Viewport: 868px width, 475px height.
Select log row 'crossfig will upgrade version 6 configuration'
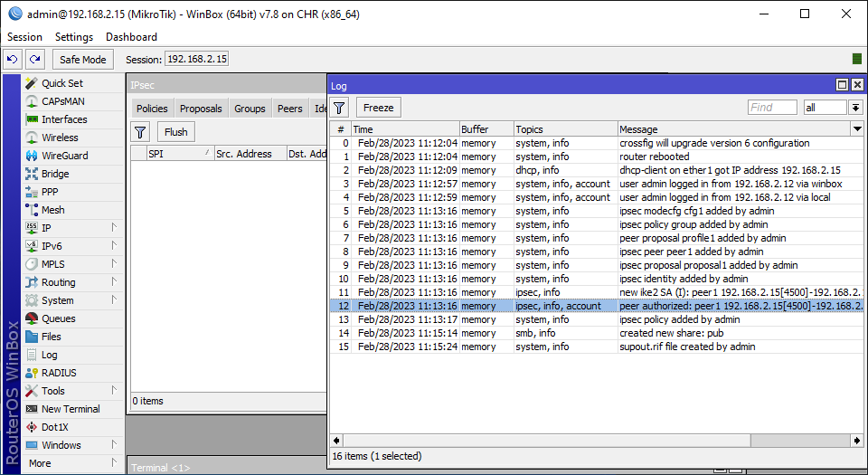596,143
